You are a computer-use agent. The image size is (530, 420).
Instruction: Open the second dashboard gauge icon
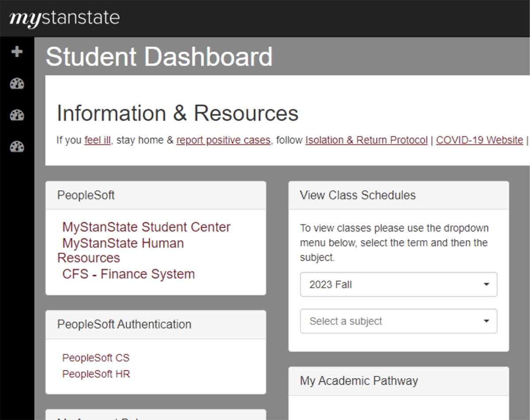coord(17,115)
